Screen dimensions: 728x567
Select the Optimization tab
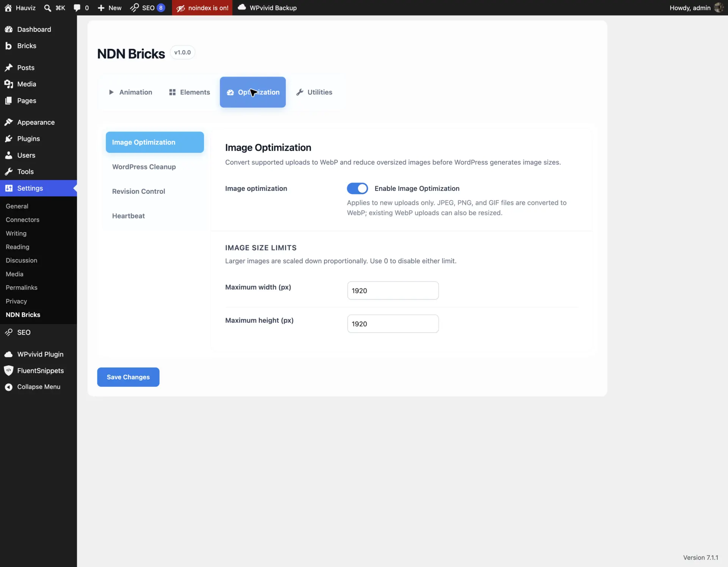pyautogui.click(x=253, y=92)
